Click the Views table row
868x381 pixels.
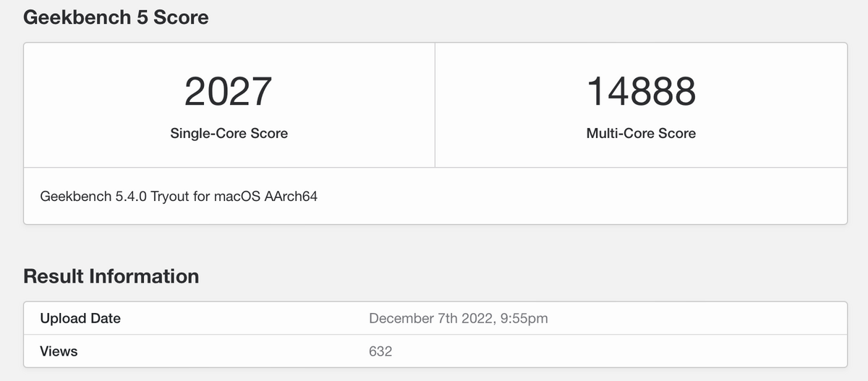[435, 351]
